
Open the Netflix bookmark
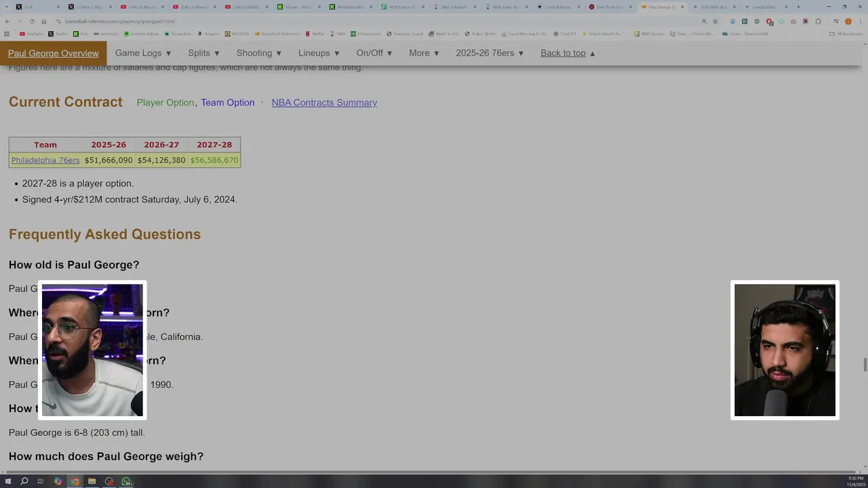tap(315, 33)
